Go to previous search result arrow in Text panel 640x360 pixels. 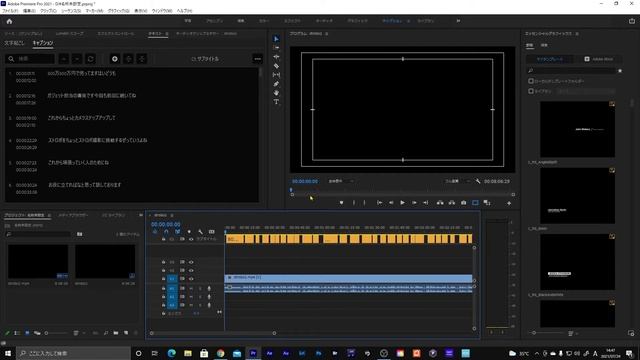(64, 59)
